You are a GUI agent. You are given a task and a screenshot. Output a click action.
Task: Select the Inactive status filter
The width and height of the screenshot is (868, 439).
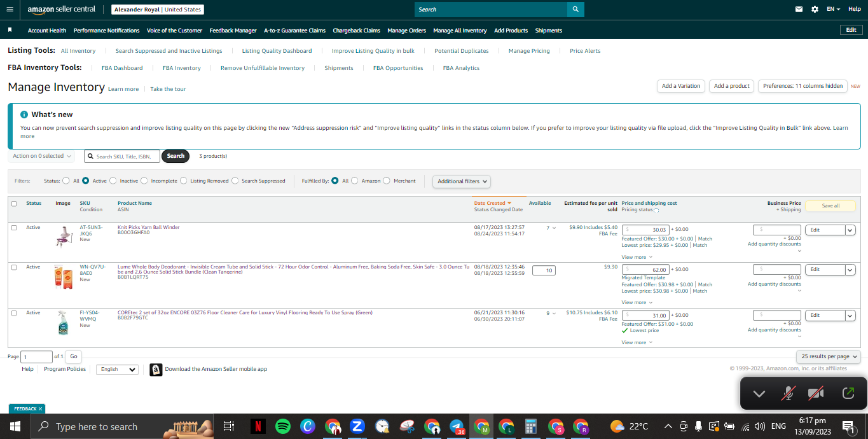point(113,181)
